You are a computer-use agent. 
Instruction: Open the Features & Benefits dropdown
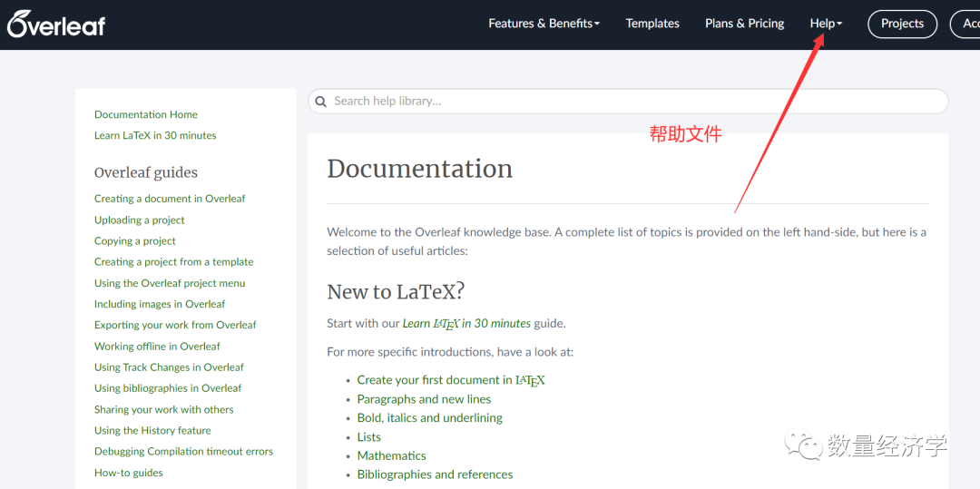[x=544, y=24]
